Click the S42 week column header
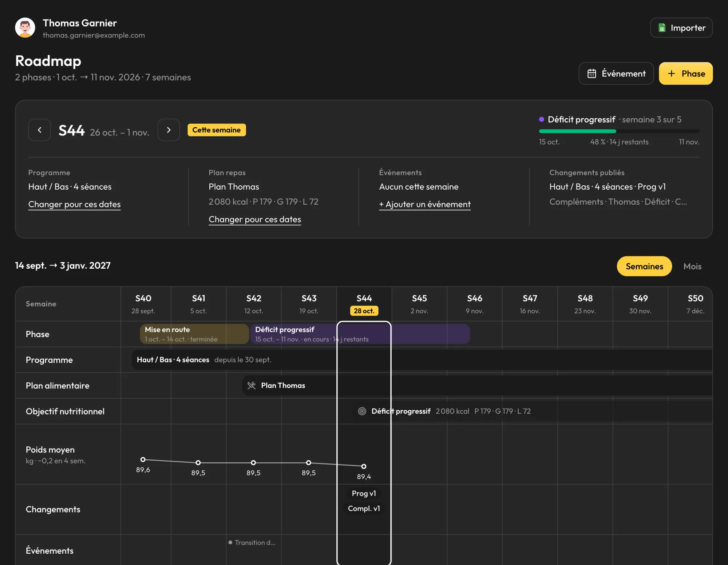 pyautogui.click(x=254, y=304)
